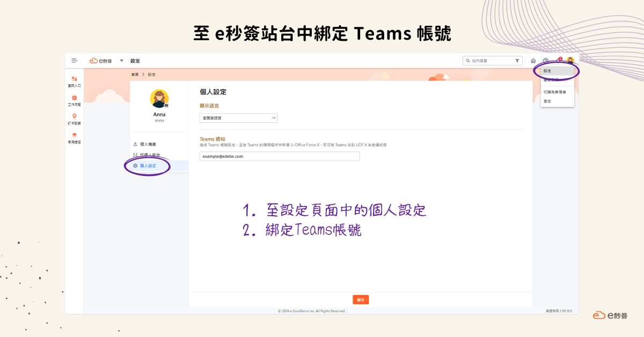
Task: Select 設定 in the user dropdown menu
Action: 558,71
